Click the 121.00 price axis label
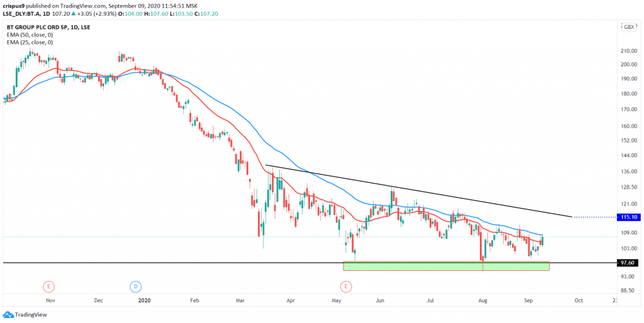644x323 pixels. click(629, 204)
